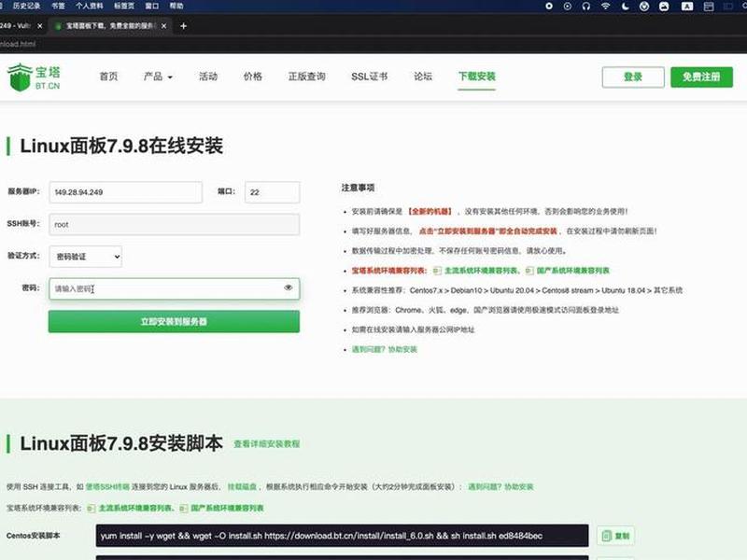This screenshot has width=747, height=560.
Task: Select 下载安装 navigation item
Action: [477, 77]
